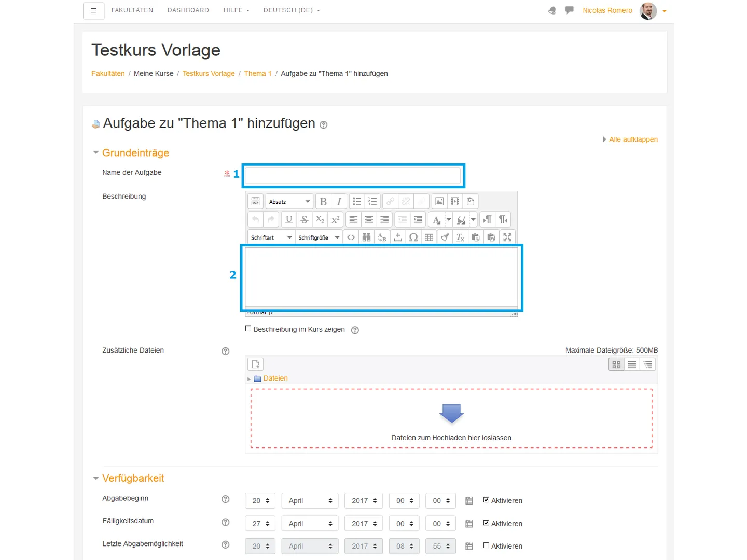Insert a table in the editor
The width and height of the screenshot is (747, 560).
point(429,237)
